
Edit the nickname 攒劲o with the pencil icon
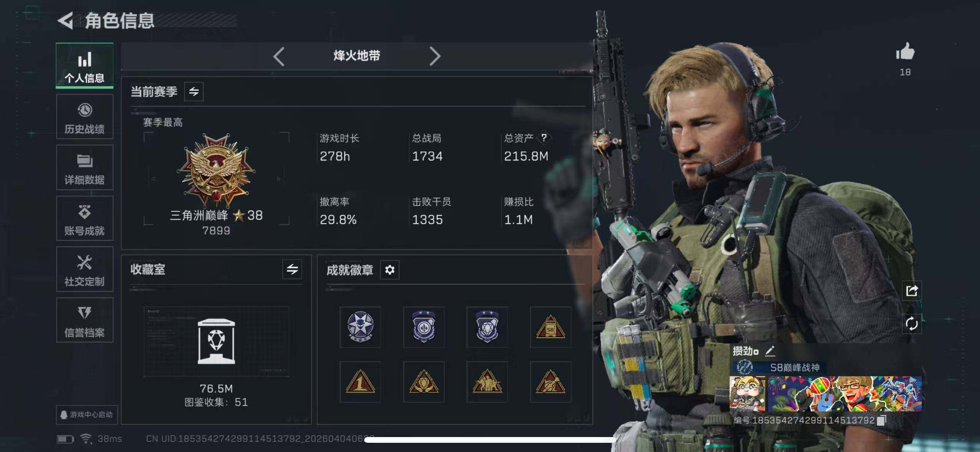(770, 351)
